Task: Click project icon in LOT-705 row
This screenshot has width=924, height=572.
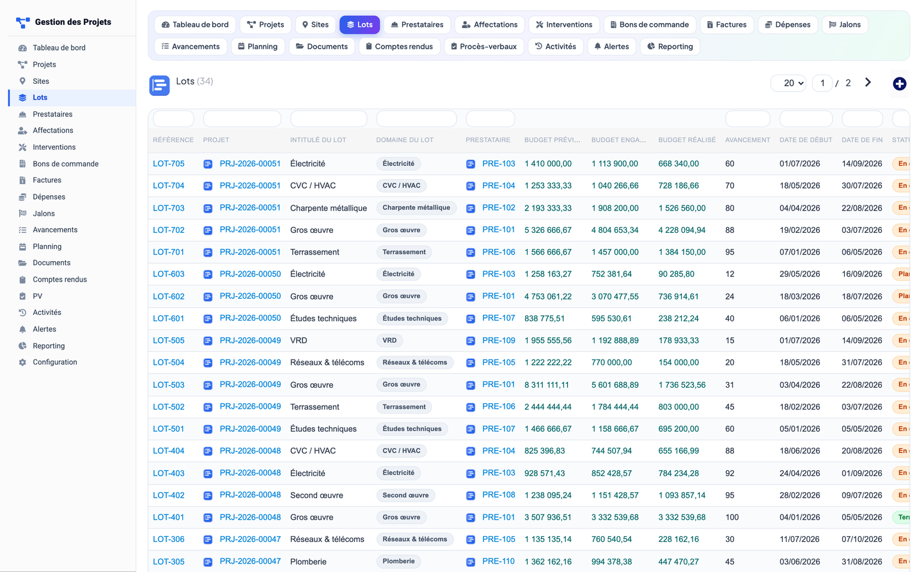Action: tap(208, 164)
